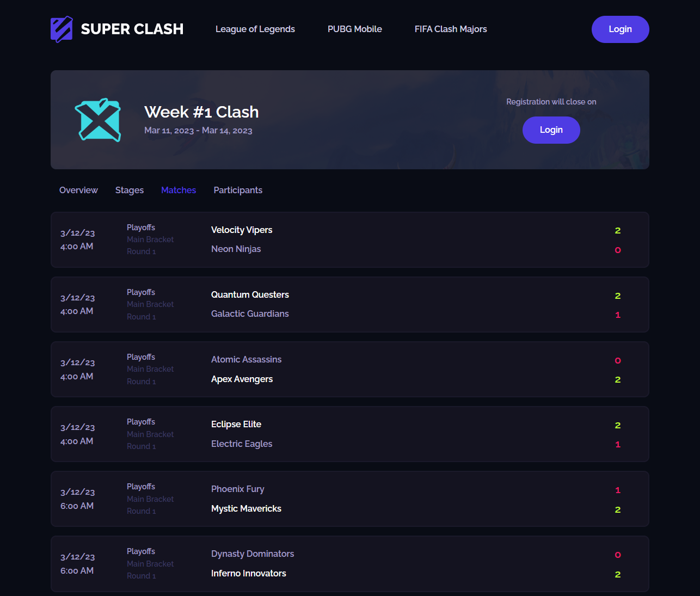The width and height of the screenshot is (700, 596).
Task: Click Login button under registration notice
Action: click(551, 130)
